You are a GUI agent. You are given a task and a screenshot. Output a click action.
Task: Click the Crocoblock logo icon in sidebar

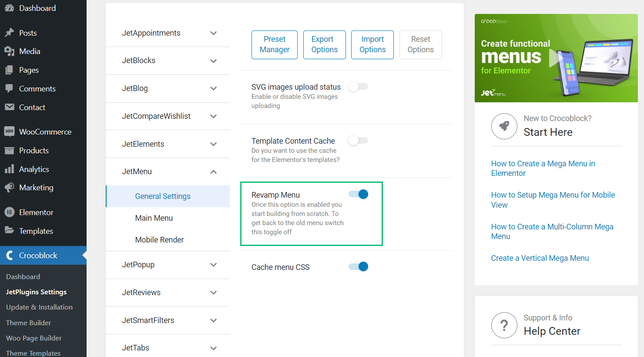[9, 256]
